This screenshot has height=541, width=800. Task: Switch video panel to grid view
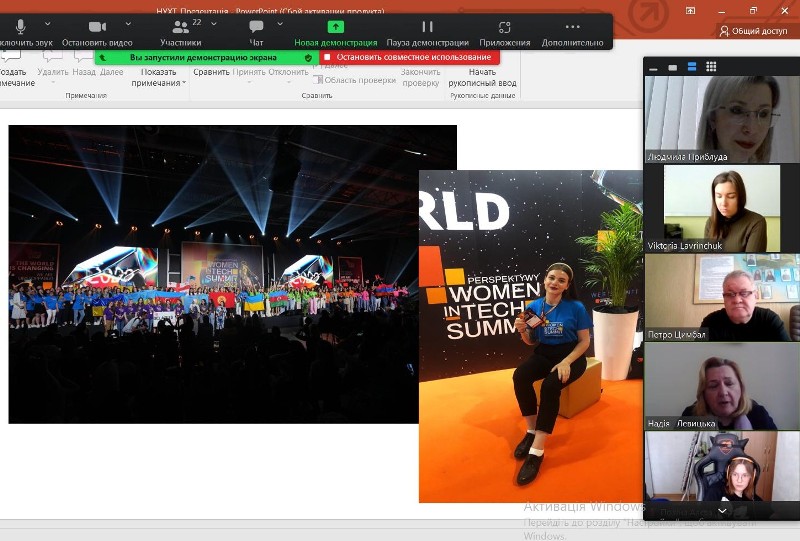click(x=711, y=67)
